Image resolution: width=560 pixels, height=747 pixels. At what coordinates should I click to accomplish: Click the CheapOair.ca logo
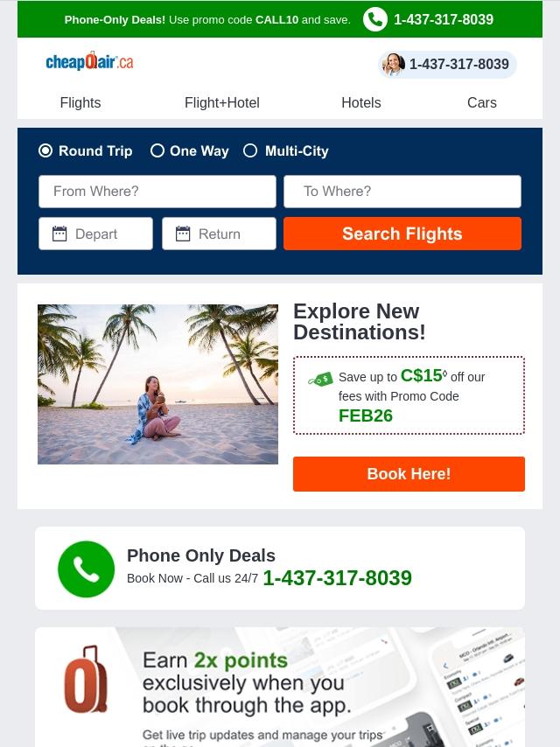89,61
